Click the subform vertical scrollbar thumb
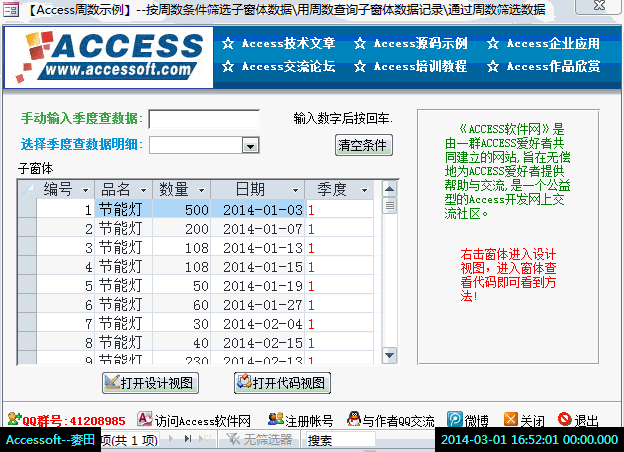Image resolution: width=624 pixels, height=452 pixels. (390, 205)
